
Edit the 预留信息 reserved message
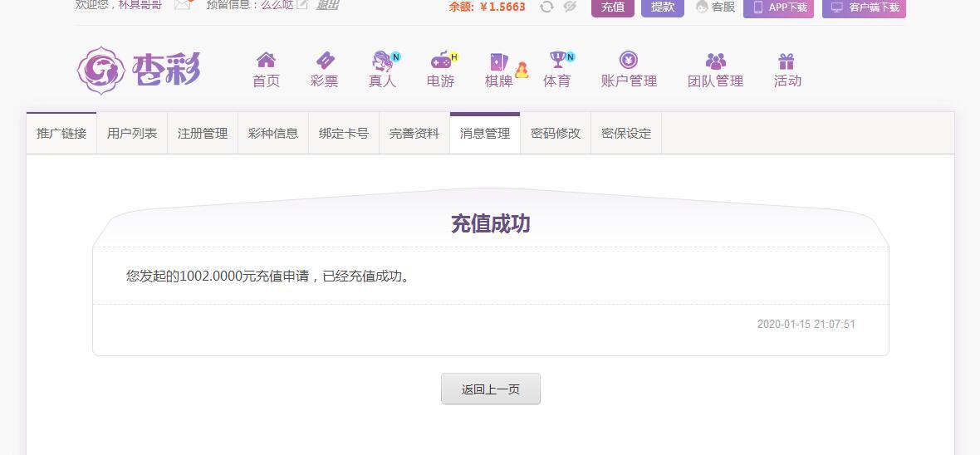(x=302, y=5)
